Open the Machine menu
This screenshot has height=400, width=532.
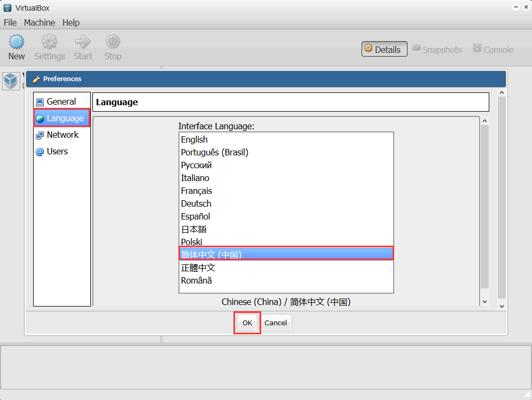pyautogui.click(x=40, y=22)
